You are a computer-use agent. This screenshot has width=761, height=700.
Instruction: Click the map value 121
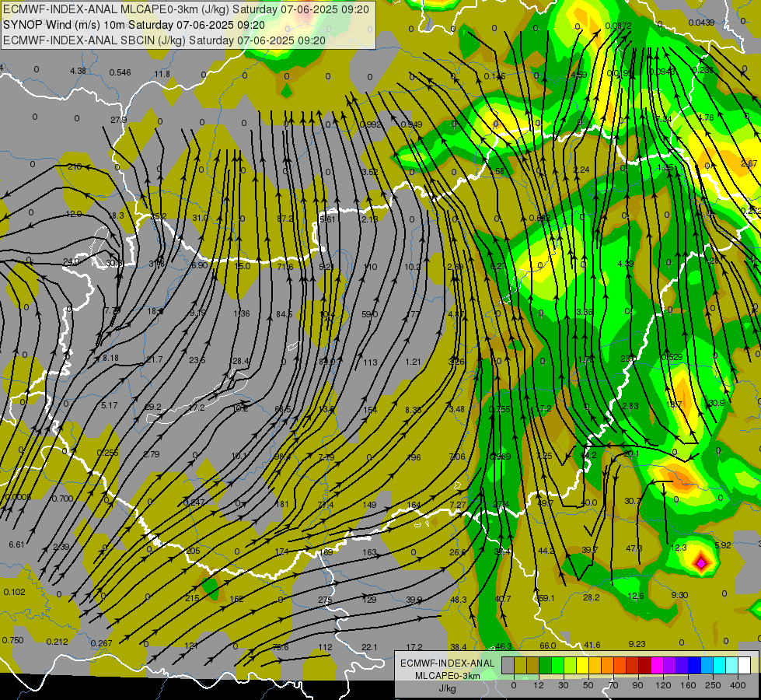[x=191, y=646]
